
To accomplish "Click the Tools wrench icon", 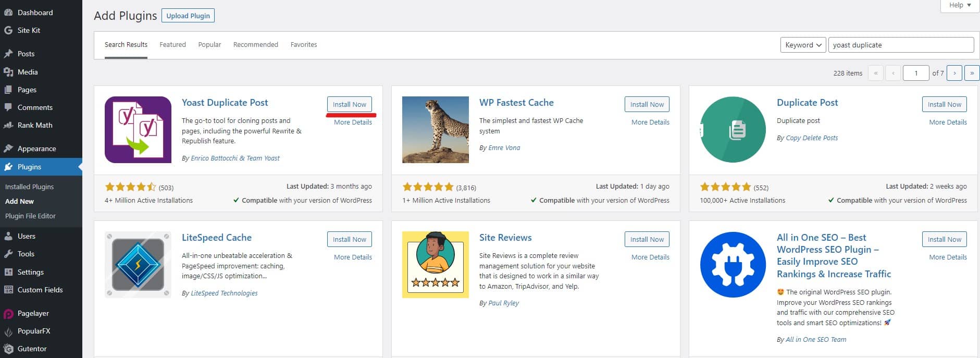I will point(8,254).
